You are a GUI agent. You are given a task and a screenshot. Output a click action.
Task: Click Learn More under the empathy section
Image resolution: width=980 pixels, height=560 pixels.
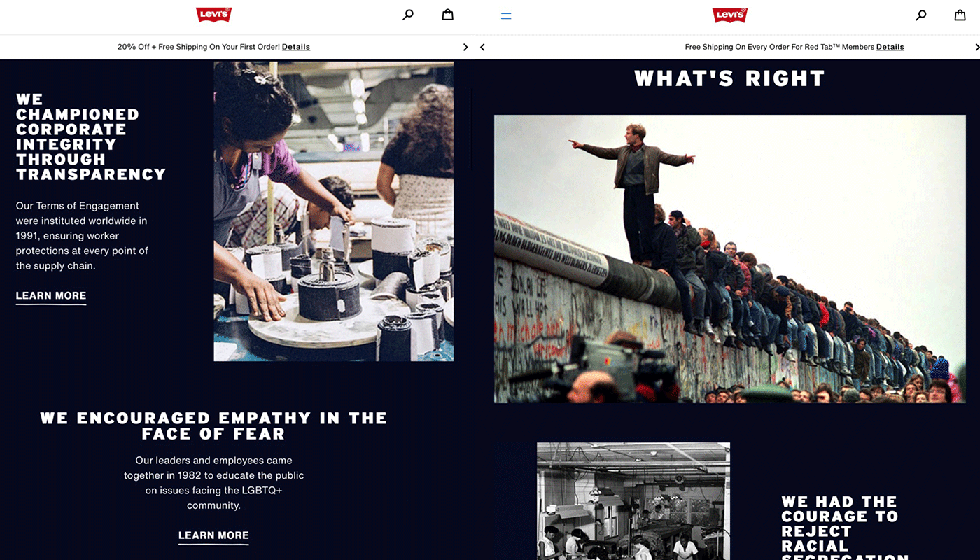pyautogui.click(x=213, y=535)
